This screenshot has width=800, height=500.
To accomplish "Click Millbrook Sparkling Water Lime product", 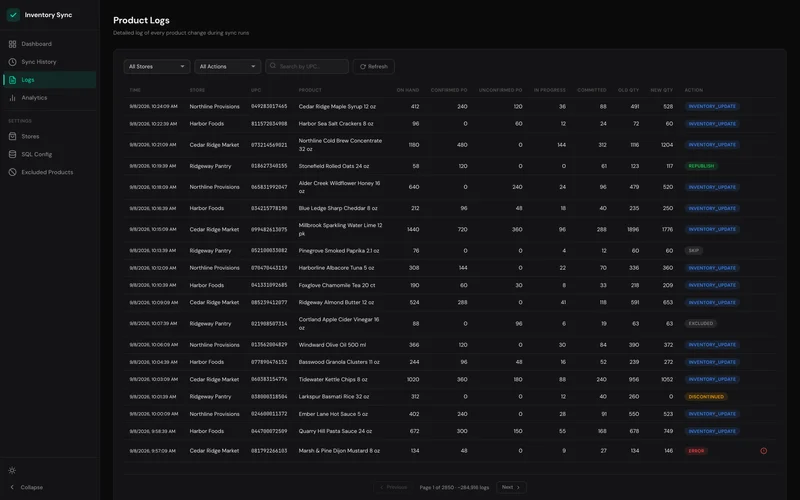I will (x=340, y=230).
